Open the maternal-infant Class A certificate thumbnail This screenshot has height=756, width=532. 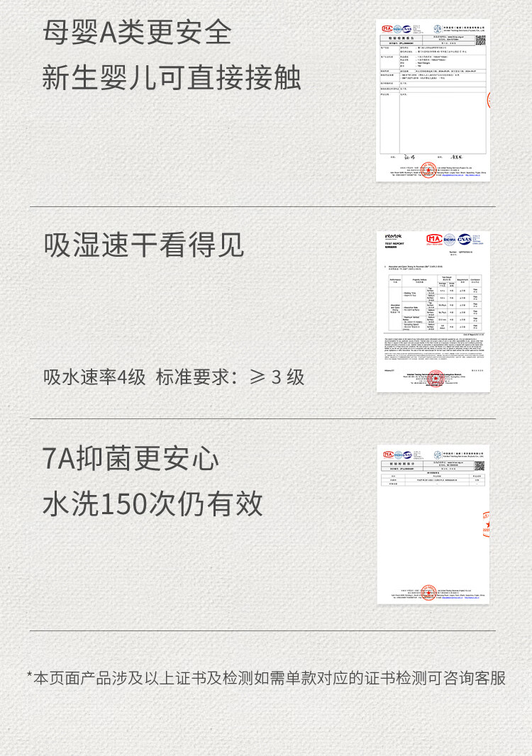[433, 99]
